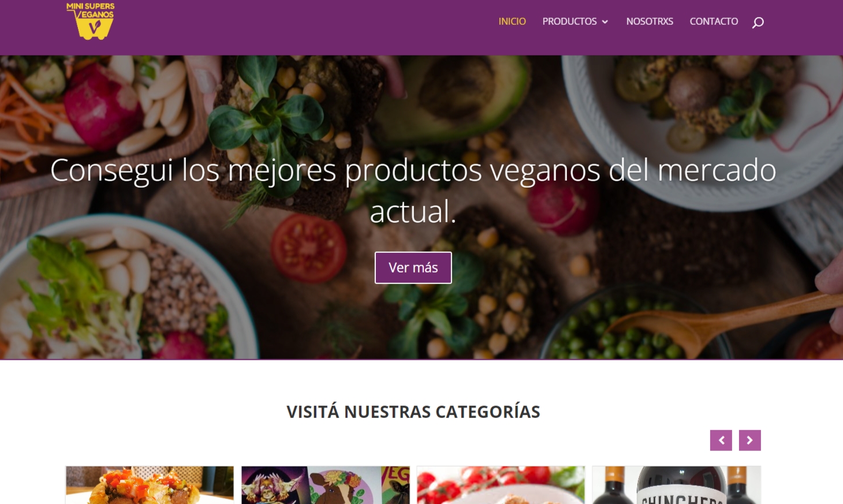Select the hero headline about productos veganos

coord(413,191)
